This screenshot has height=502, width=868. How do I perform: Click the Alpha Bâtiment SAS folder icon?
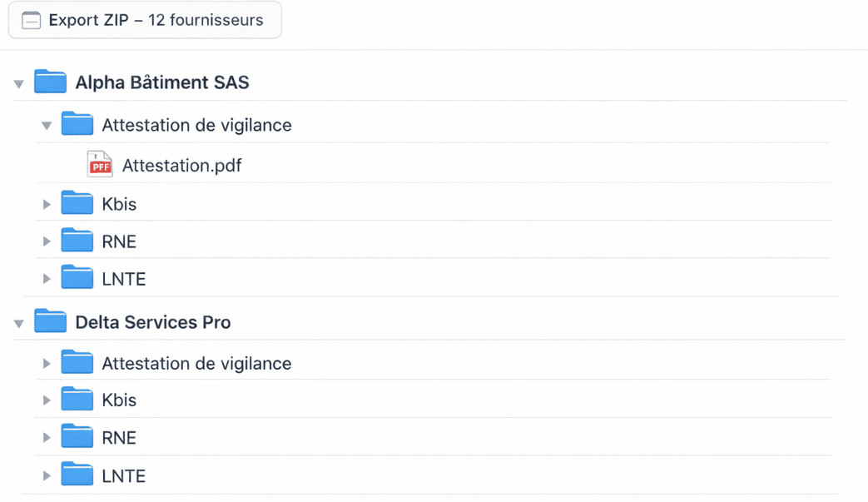(50, 82)
